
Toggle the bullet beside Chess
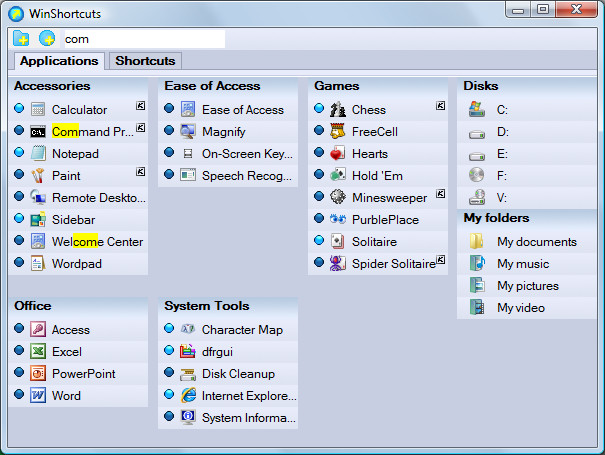pyautogui.click(x=319, y=108)
